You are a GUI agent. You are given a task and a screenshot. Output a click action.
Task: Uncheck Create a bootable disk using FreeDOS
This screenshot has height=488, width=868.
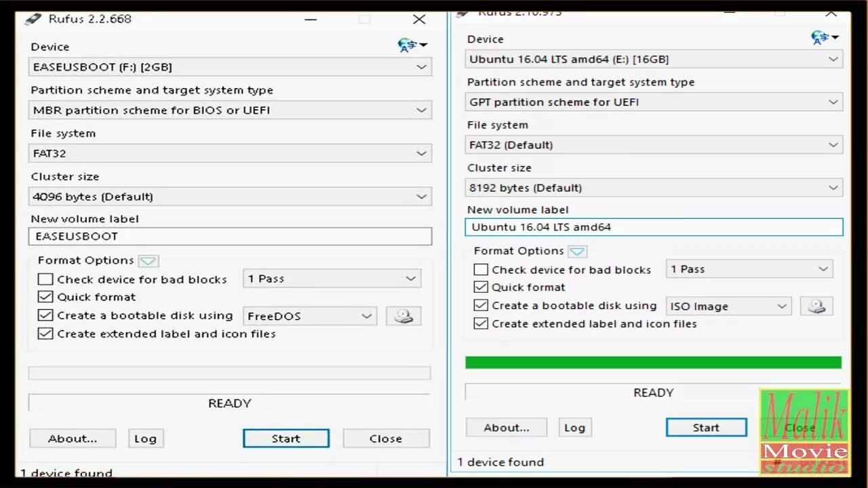tap(45, 315)
